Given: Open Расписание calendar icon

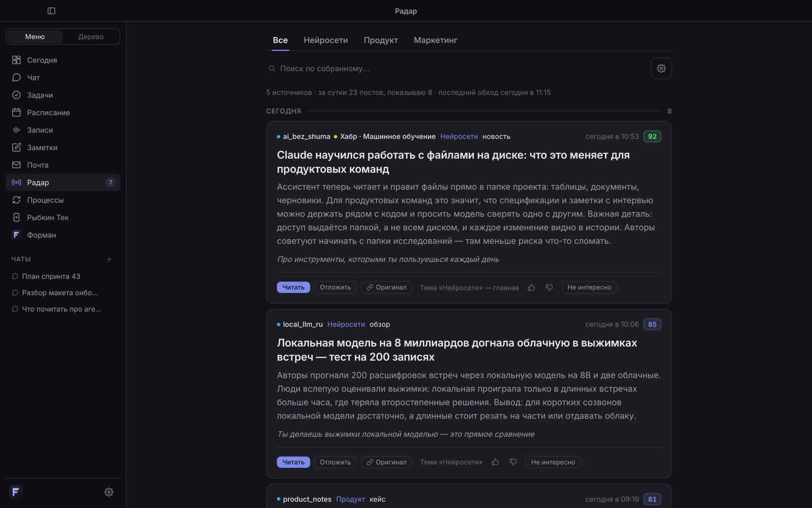Looking at the screenshot, I should (x=16, y=112).
